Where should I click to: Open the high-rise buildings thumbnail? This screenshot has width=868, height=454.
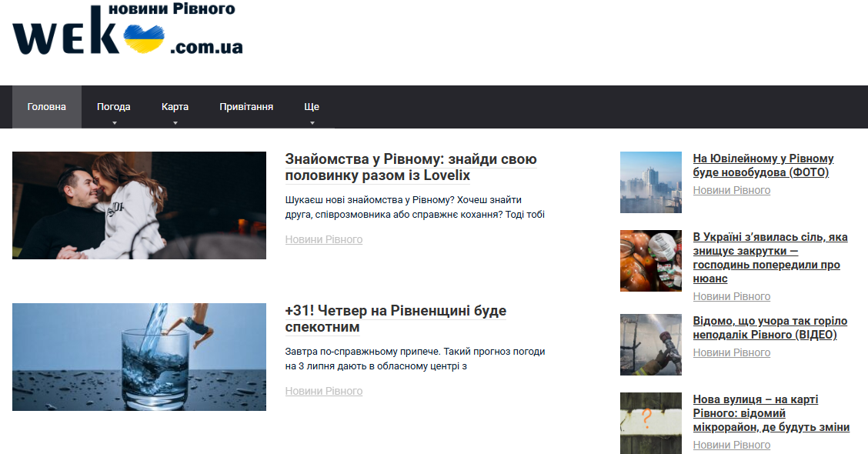click(x=651, y=182)
